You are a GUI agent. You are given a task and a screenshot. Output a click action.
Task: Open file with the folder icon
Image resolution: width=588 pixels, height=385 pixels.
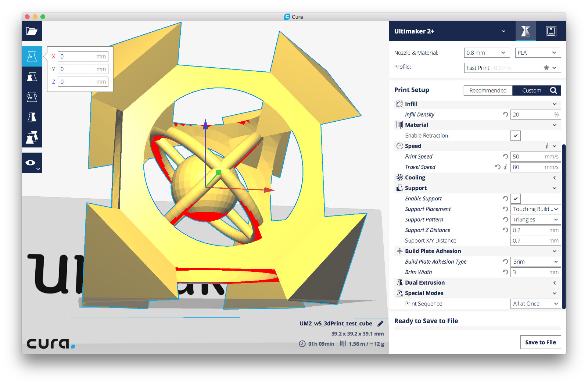[32, 31]
